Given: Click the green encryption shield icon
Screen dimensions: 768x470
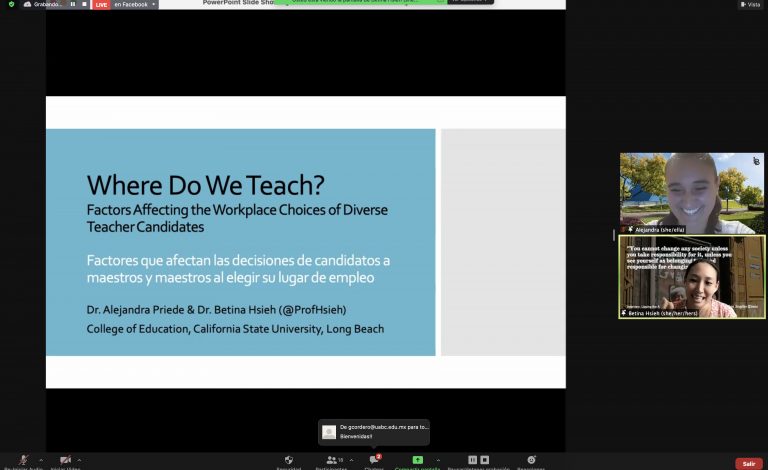Looking at the screenshot, I should click(12, 4).
